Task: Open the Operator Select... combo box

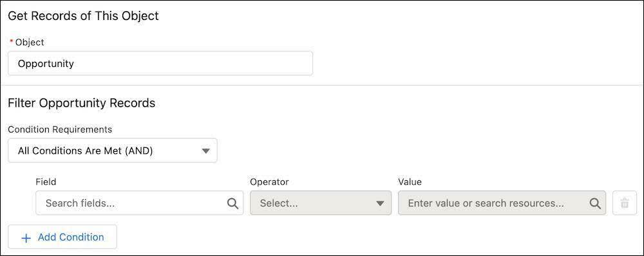Action: [x=321, y=203]
